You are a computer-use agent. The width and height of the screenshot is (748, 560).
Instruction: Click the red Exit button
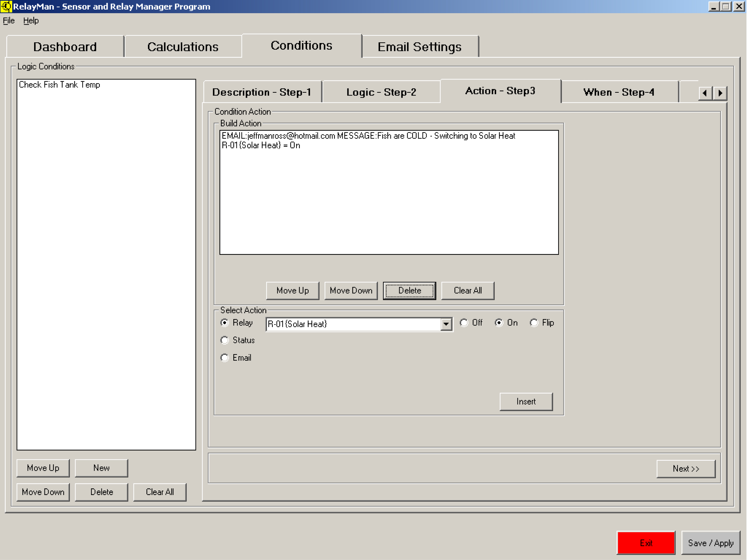tap(646, 543)
